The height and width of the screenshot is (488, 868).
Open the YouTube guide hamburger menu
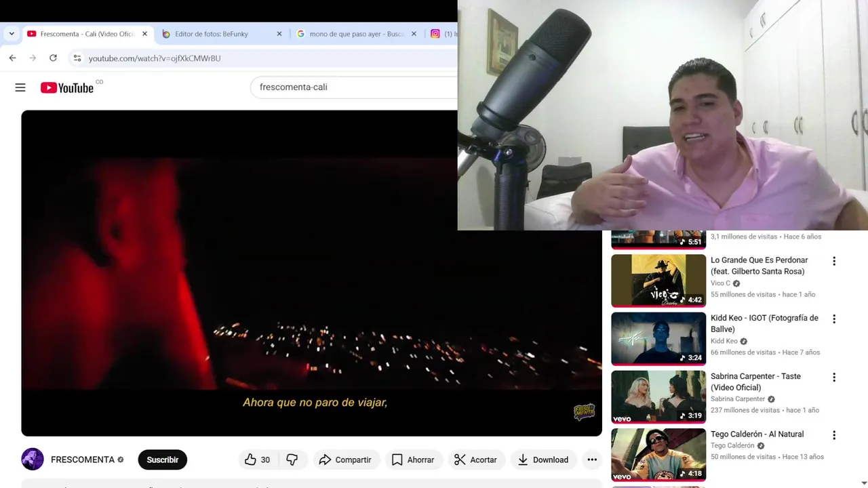tap(20, 87)
